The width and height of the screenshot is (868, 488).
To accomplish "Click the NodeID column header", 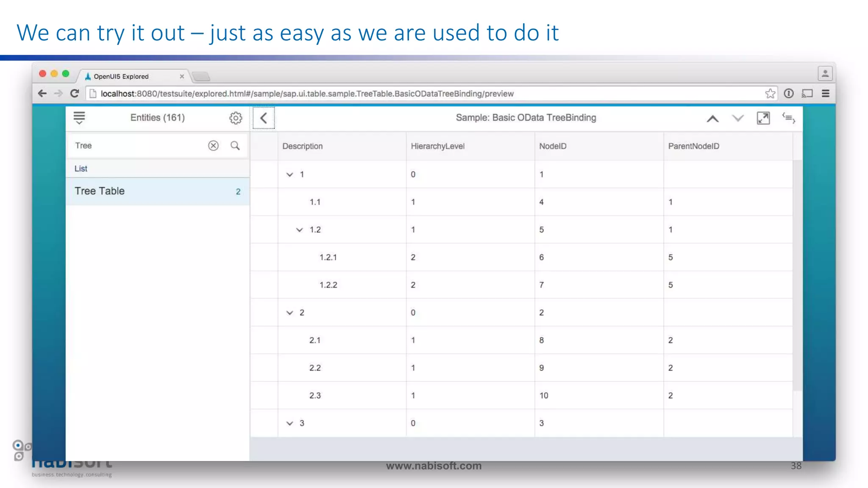I will point(599,146).
